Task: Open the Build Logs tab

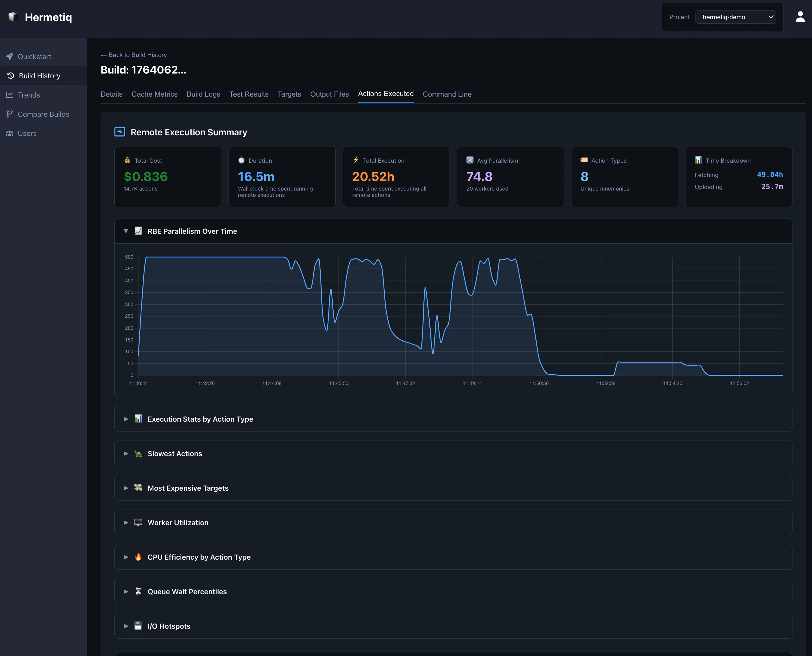Action: [204, 94]
